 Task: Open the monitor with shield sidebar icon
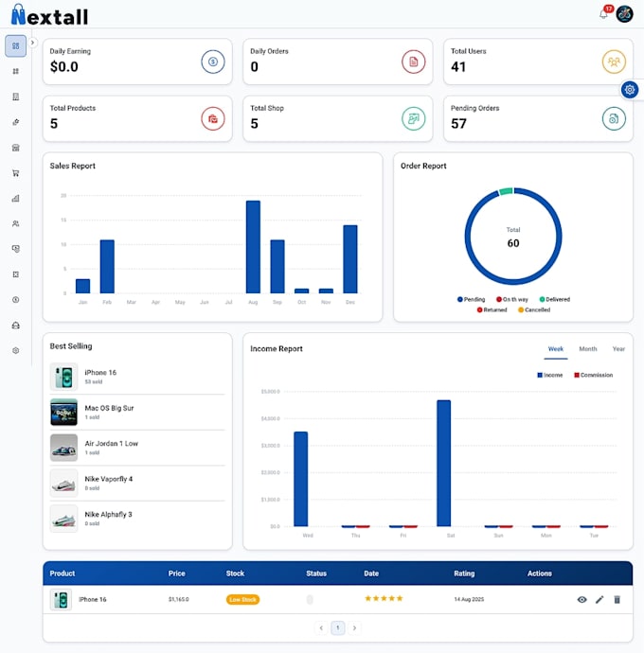tap(15, 249)
